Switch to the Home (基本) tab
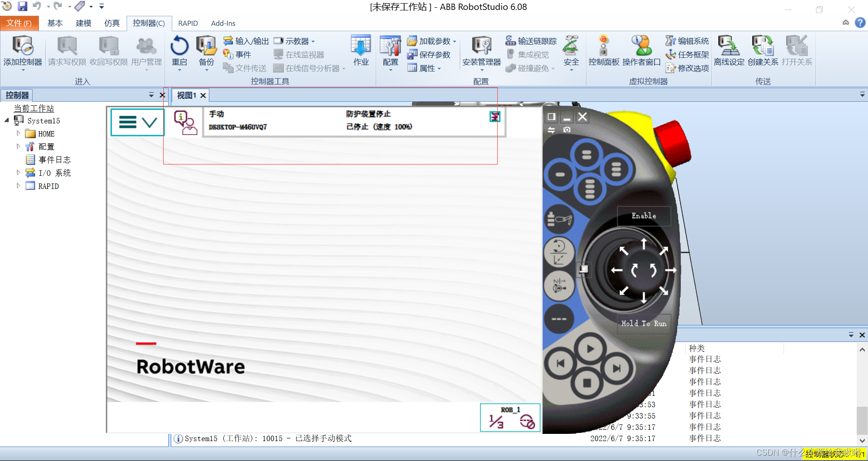This screenshot has height=461, width=868. click(x=55, y=23)
